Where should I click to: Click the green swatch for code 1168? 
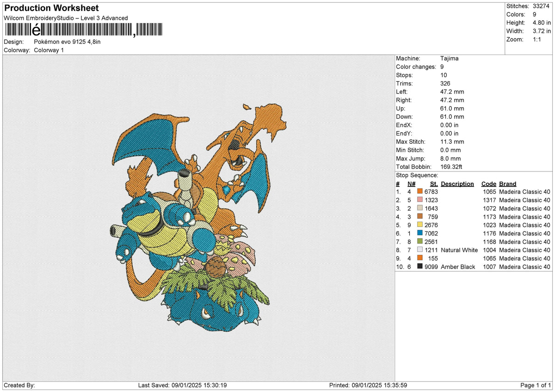click(420, 241)
